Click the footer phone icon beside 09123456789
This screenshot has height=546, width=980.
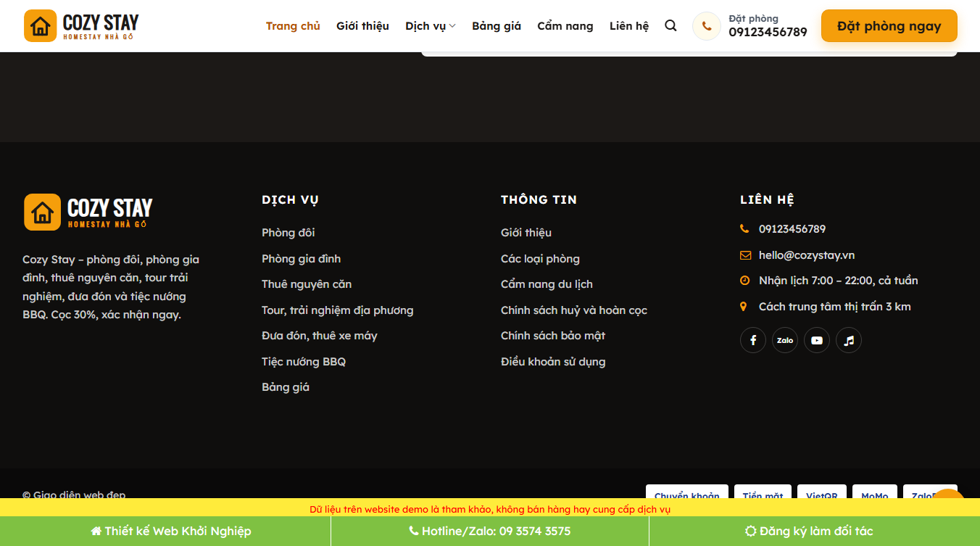(x=744, y=229)
